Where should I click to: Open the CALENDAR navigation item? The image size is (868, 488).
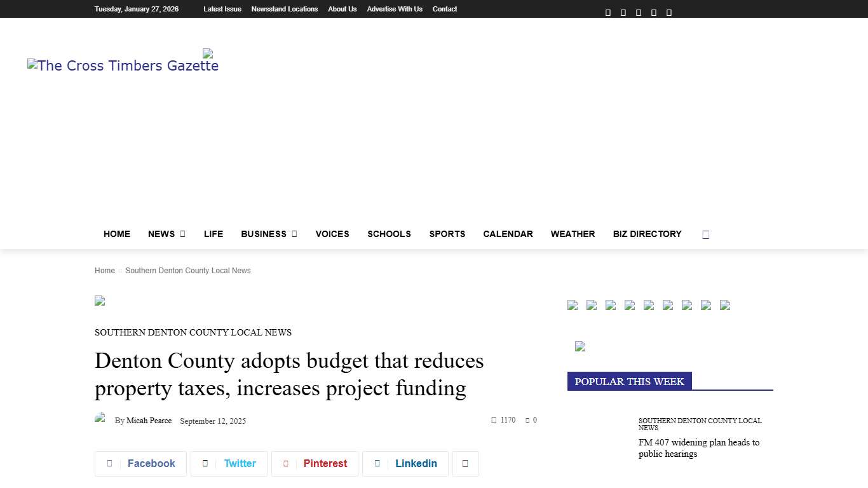508,234
